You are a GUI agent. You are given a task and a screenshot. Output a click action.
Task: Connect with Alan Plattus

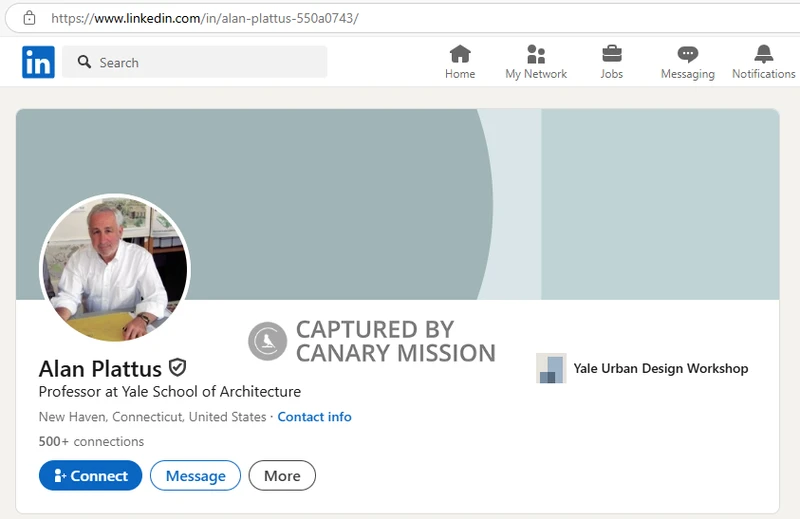coord(90,476)
